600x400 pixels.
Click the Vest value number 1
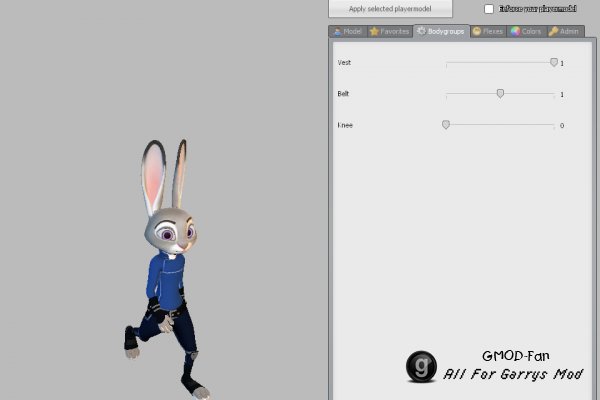click(562, 64)
